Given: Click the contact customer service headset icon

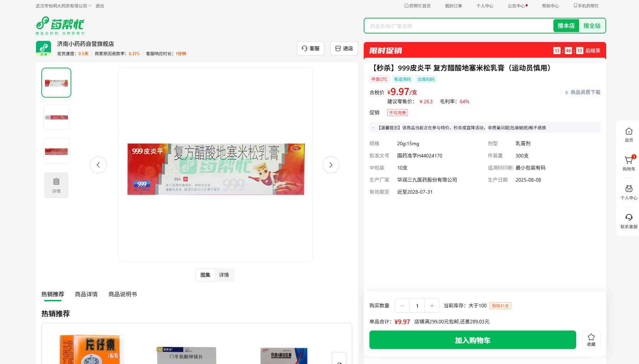Looking at the screenshot, I should coord(629,218).
